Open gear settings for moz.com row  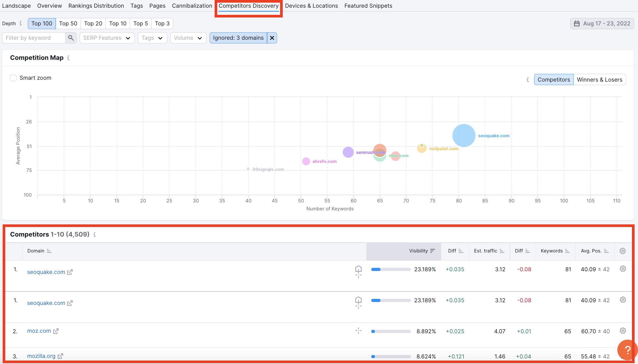pos(623,331)
